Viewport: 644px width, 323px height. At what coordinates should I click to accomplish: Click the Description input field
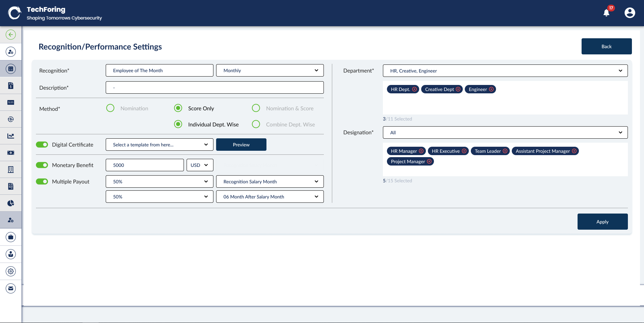[x=215, y=88]
